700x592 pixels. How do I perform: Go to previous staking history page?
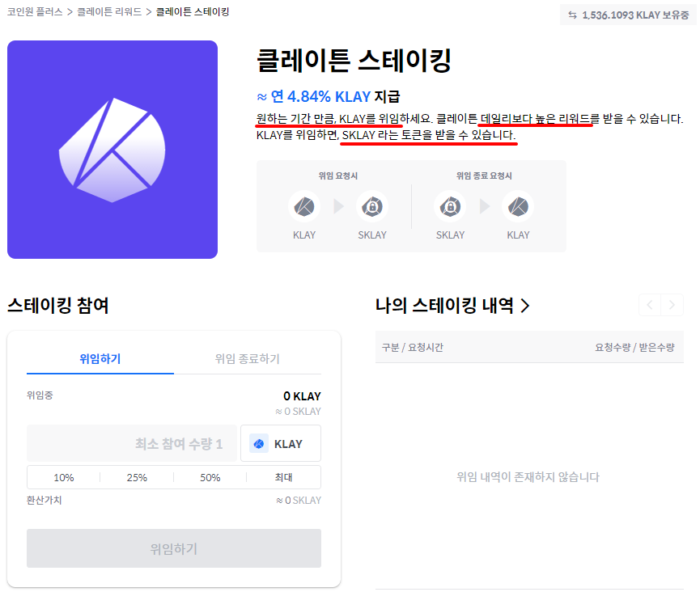[x=650, y=305]
